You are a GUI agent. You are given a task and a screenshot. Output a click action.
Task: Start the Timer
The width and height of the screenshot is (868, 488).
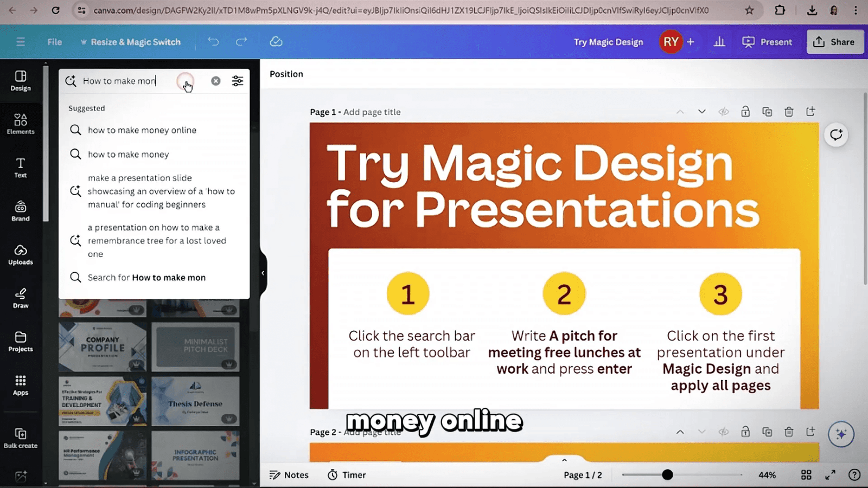[x=347, y=475]
